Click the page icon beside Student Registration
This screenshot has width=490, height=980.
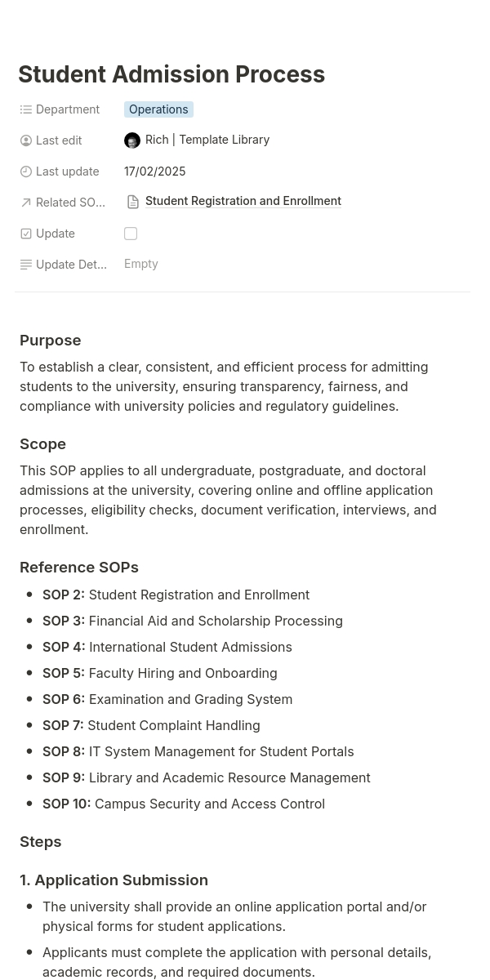[x=133, y=202]
